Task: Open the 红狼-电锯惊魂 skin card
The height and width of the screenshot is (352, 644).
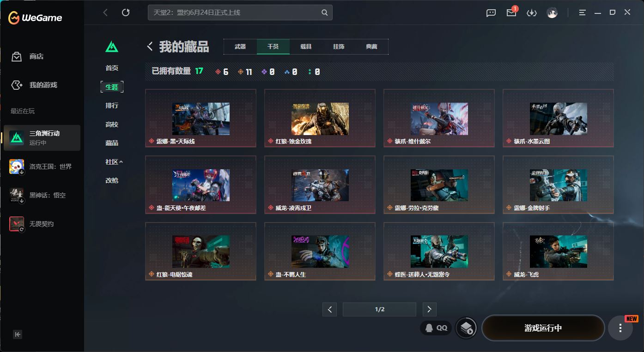Action: coord(200,251)
